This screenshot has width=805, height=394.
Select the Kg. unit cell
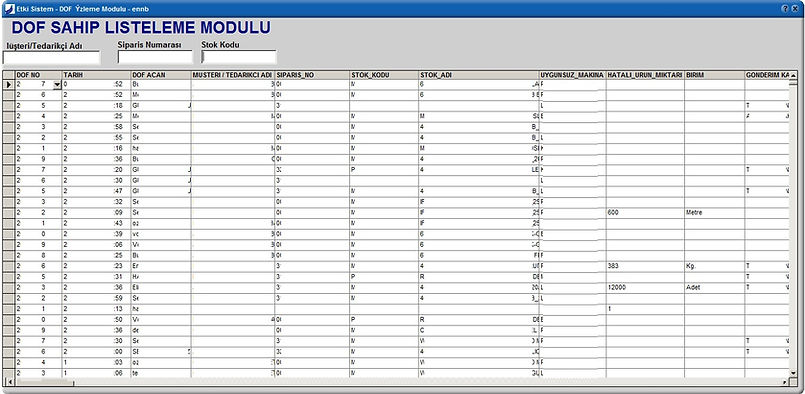pos(714,266)
